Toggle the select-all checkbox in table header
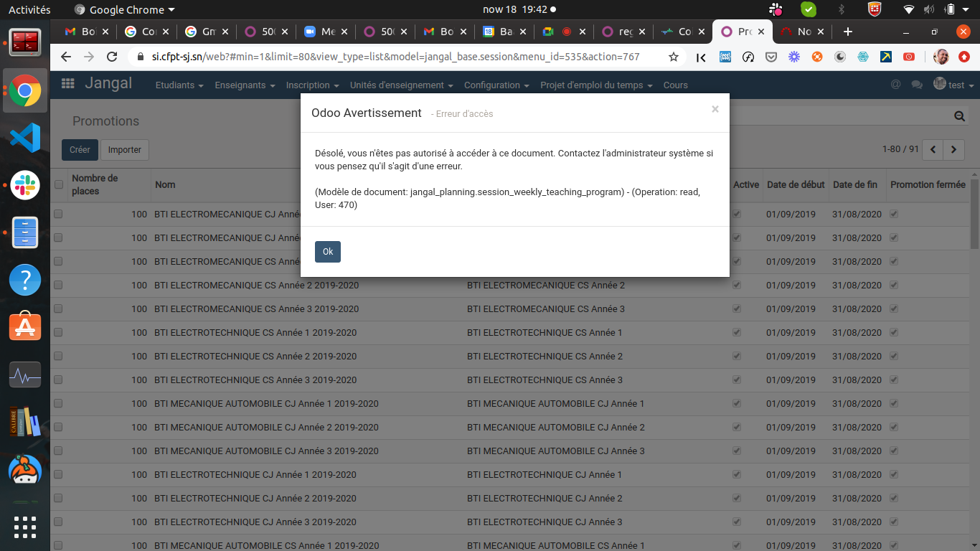Image resolution: width=980 pixels, height=551 pixels. point(59,184)
